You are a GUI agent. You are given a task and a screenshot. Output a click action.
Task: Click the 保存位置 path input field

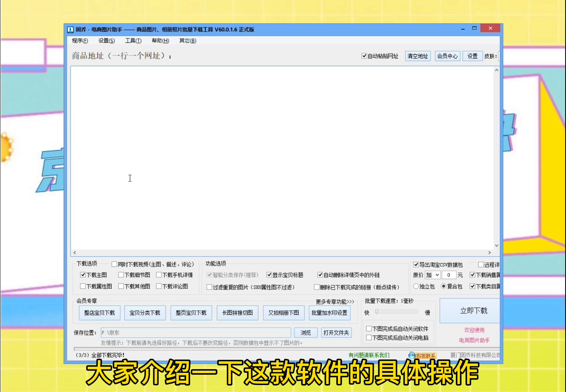point(195,332)
